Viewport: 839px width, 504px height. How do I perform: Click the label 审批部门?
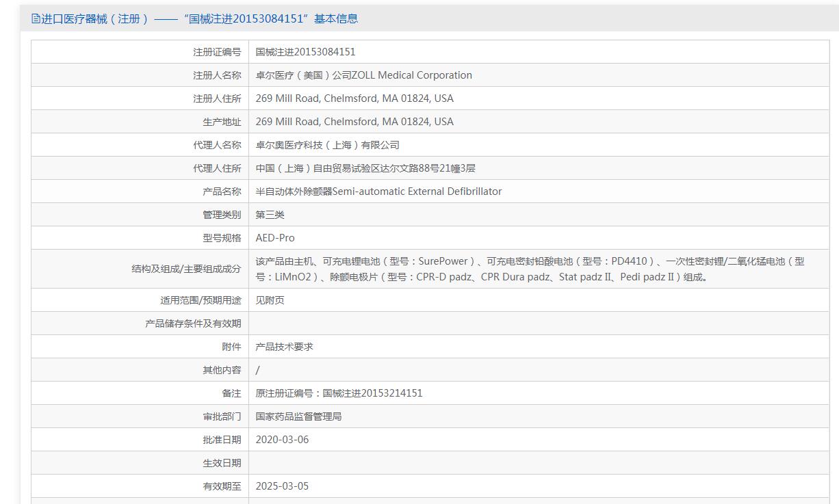pyautogui.click(x=222, y=416)
